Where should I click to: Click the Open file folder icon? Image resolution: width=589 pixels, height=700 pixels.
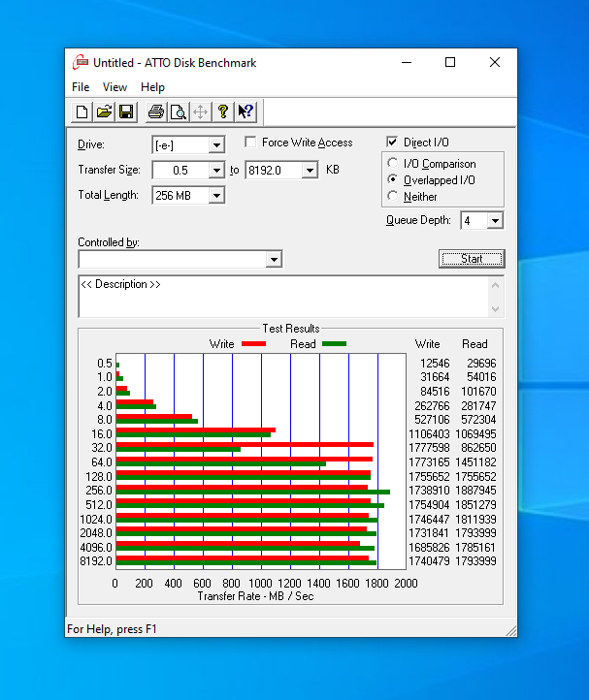point(104,112)
